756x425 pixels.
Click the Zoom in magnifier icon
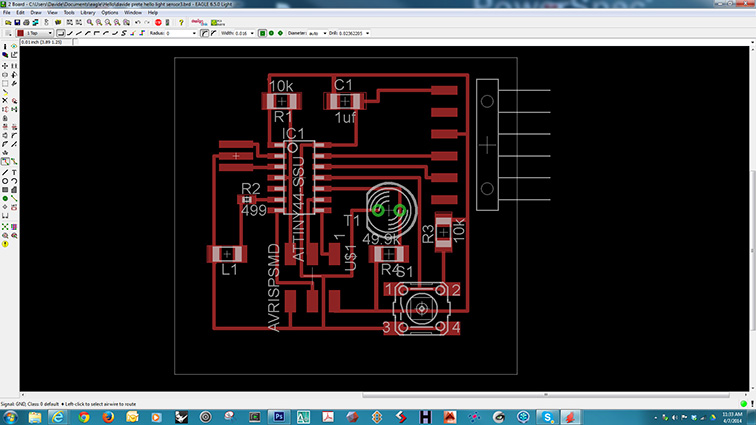click(x=99, y=23)
